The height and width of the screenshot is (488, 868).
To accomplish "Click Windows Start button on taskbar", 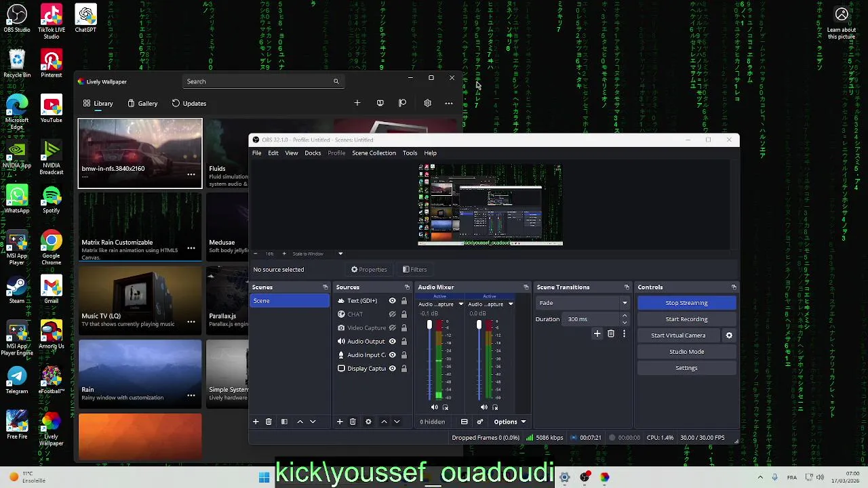I will pyautogui.click(x=264, y=477).
